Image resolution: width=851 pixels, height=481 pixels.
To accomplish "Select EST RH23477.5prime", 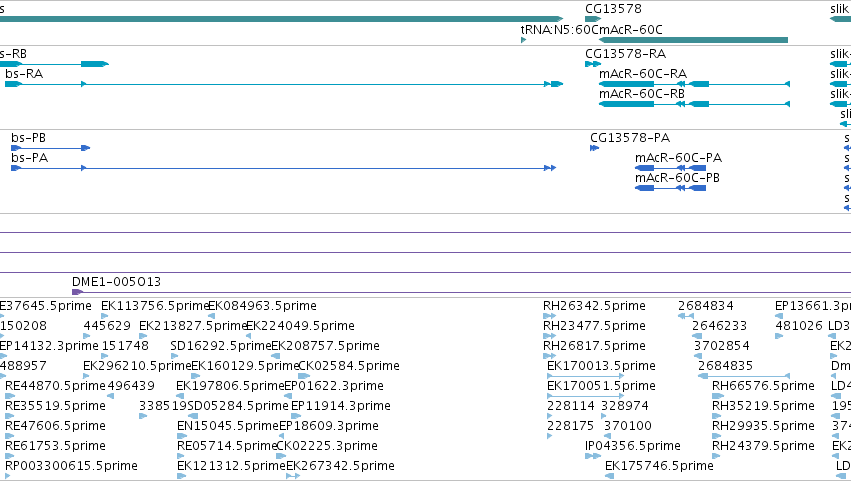I will (594, 326).
